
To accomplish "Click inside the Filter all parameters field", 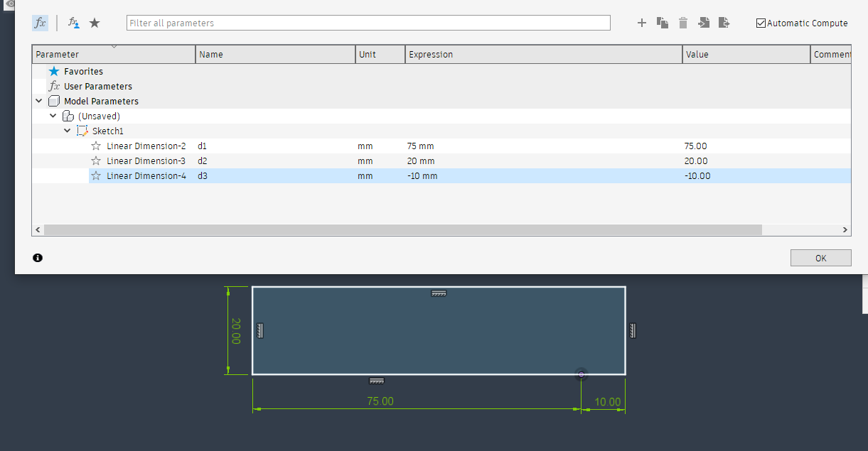I will [368, 23].
